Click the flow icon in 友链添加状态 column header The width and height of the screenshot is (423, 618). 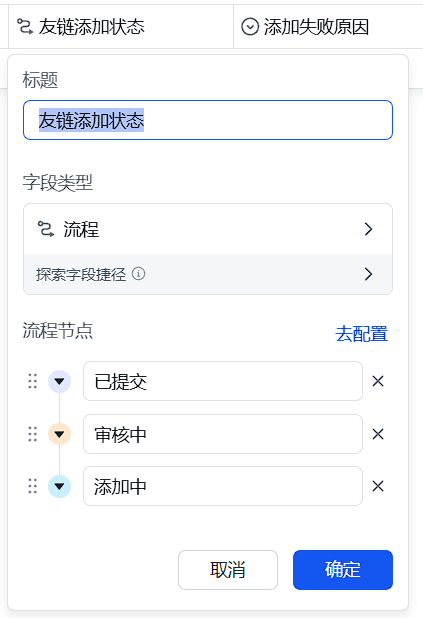pyautogui.click(x=25, y=27)
